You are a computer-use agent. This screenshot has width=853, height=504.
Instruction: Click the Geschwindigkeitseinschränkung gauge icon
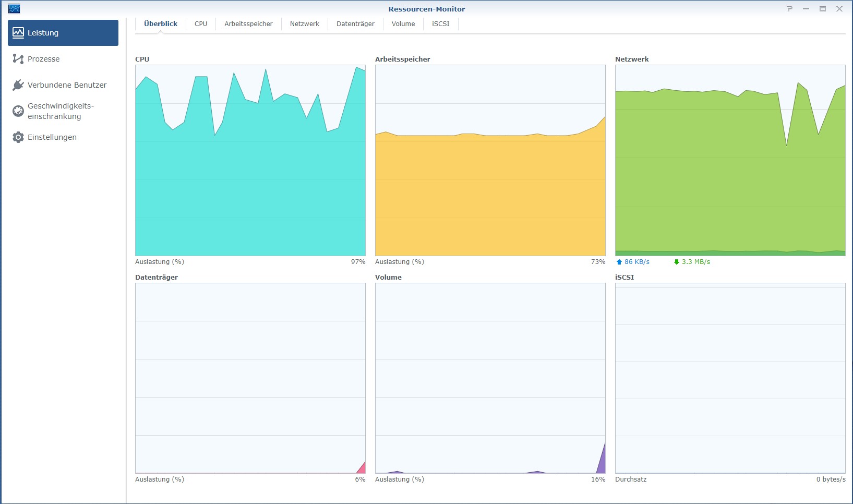click(x=18, y=111)
